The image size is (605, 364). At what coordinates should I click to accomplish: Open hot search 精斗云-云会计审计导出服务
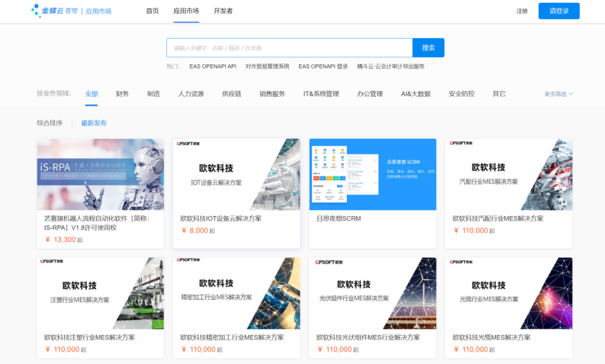[390, 66]
